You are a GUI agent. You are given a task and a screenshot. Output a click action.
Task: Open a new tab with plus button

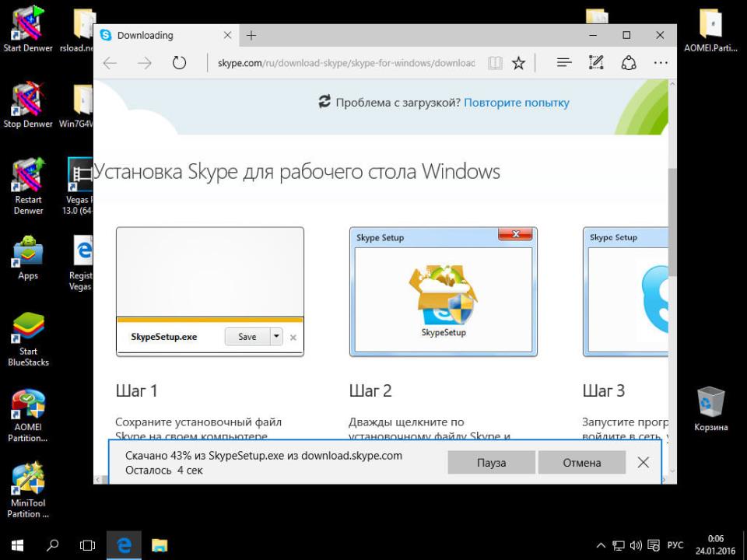click(x=251, y=35)
